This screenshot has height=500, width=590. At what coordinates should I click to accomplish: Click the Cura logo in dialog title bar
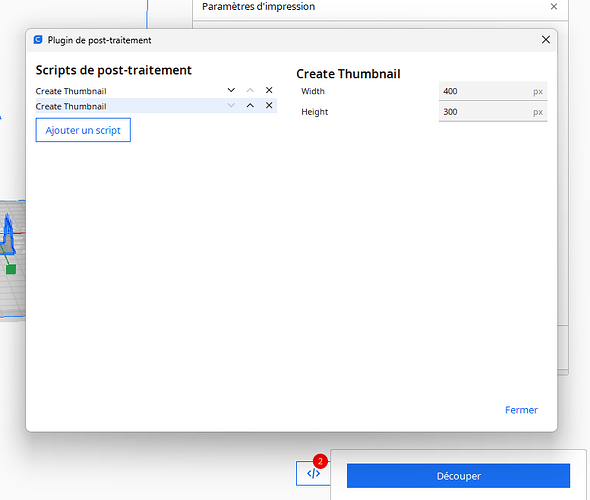[x=38, y=40]
